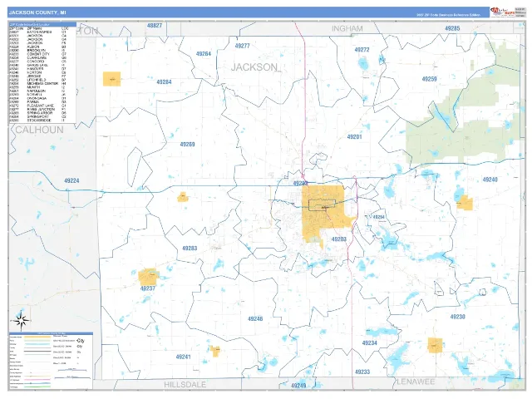
Task: Click ZIP code 49230 on the map
Action: click(458, 317)
